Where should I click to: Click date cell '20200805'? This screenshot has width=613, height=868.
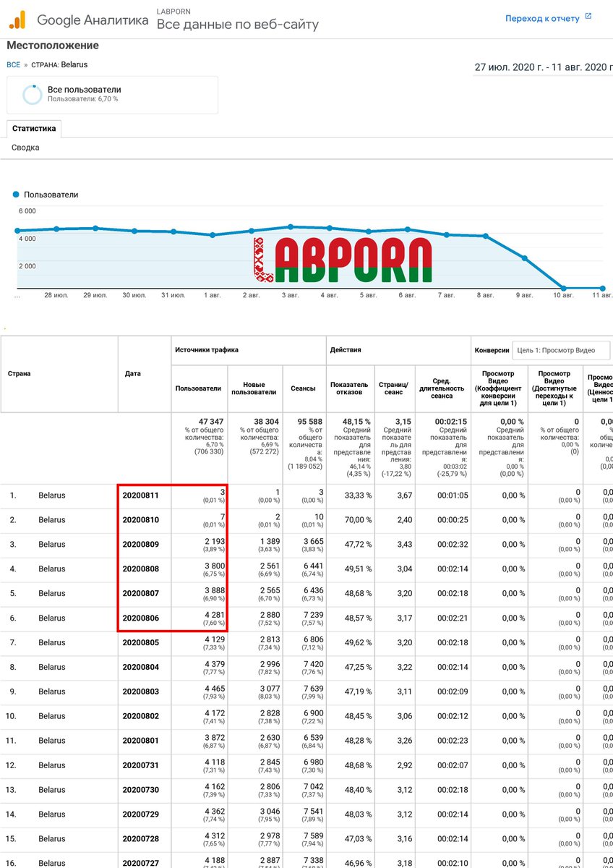click(x=140, y=643)
